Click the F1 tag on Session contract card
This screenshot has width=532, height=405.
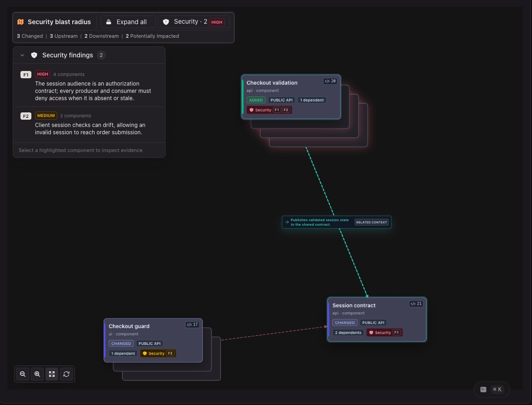pos(396,333)
